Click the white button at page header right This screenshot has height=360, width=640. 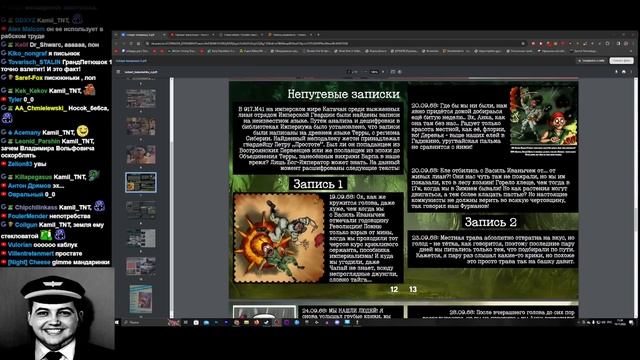621,61
